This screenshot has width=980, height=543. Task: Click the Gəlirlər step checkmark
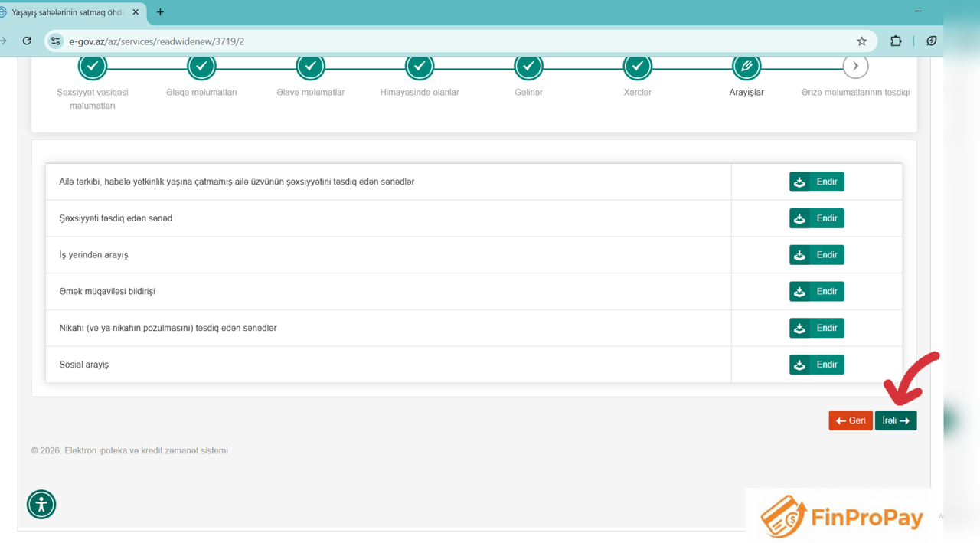point(528,67)
